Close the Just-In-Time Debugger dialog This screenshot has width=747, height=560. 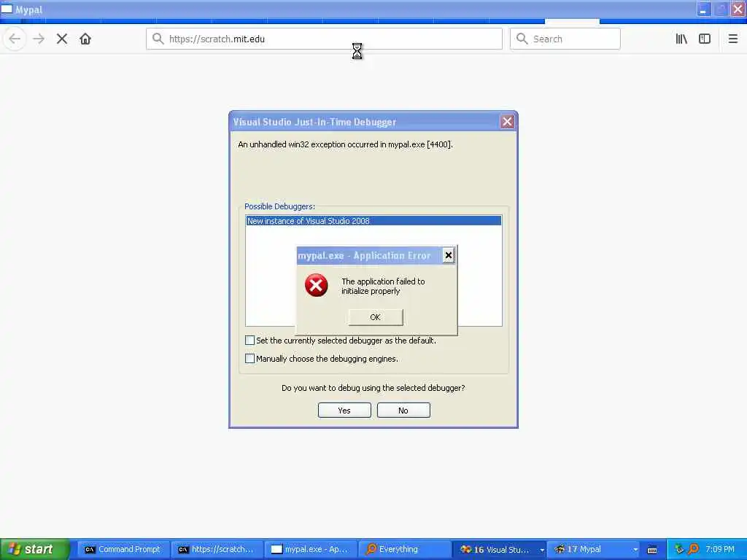coord(507,122)
